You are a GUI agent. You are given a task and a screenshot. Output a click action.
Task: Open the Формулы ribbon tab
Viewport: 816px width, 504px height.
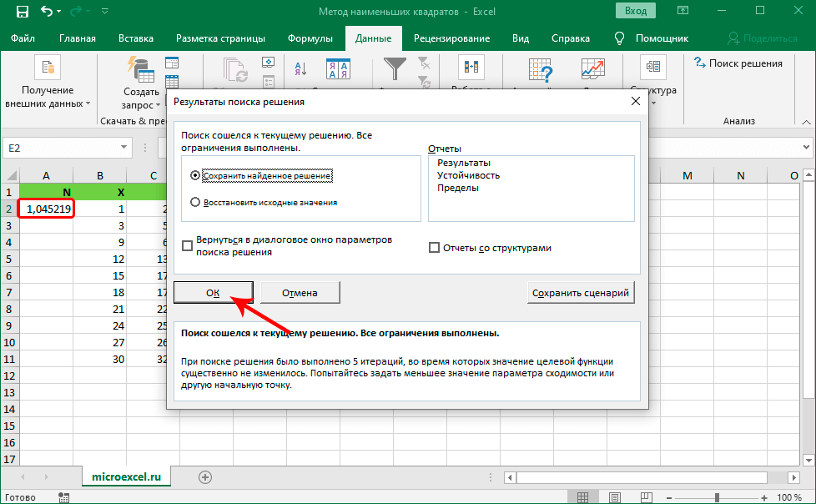pos(310,38)
